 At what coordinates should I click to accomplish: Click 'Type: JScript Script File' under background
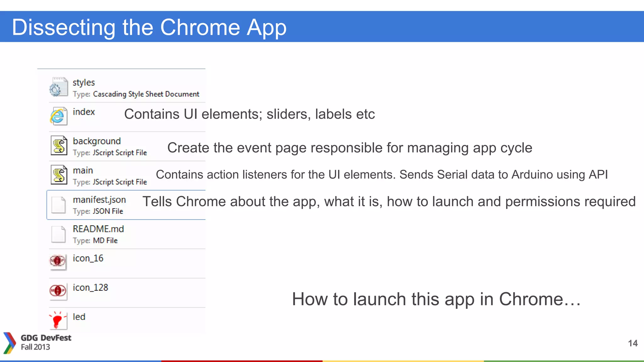click(110, 153)
